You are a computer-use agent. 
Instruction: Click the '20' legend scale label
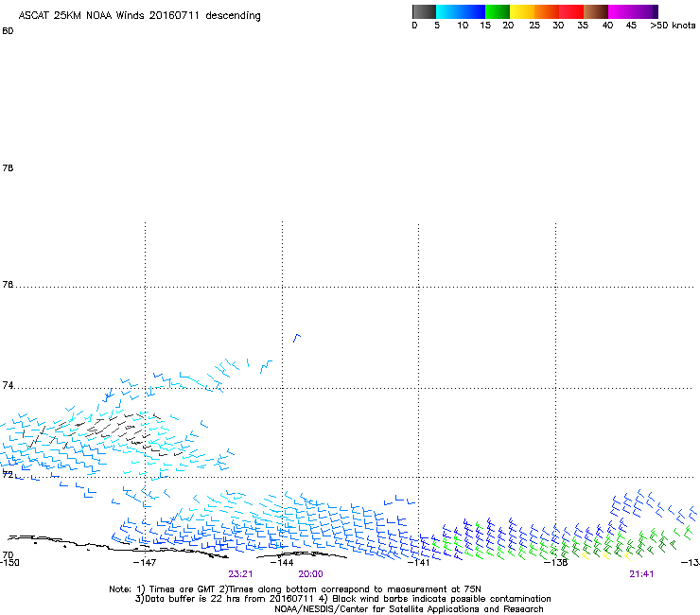pyautogui.click(x=508, y=26)
